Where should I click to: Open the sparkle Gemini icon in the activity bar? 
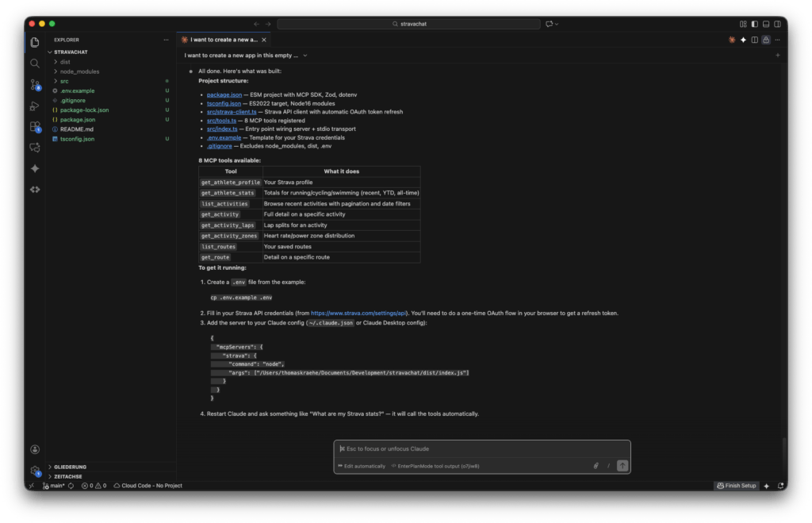(35, 168)
